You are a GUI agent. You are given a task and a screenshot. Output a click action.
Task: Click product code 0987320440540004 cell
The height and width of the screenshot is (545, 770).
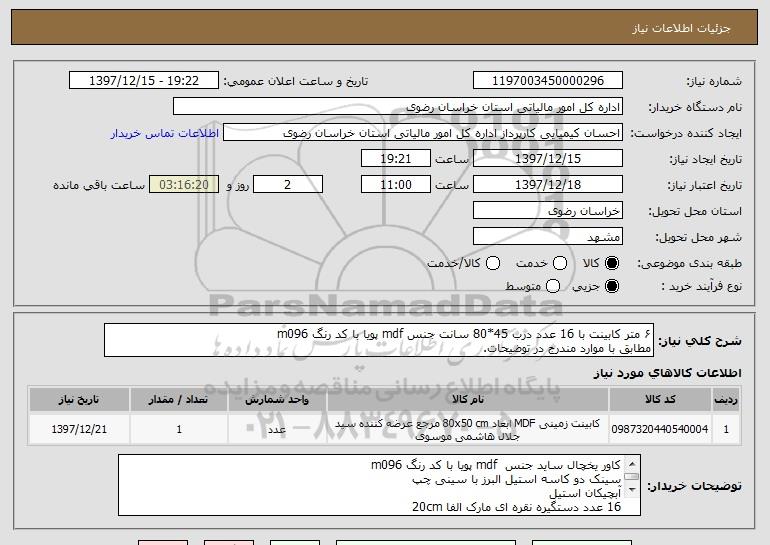tap(660, 430)
